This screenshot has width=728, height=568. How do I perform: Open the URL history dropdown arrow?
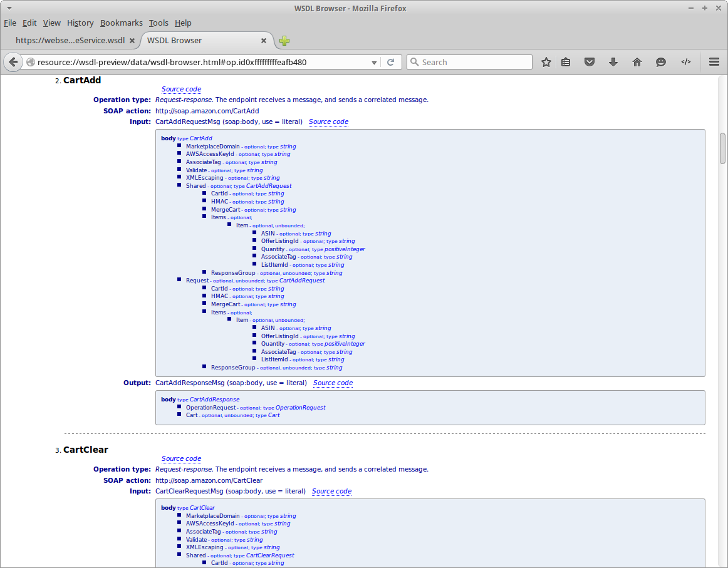tap(374, 63)
